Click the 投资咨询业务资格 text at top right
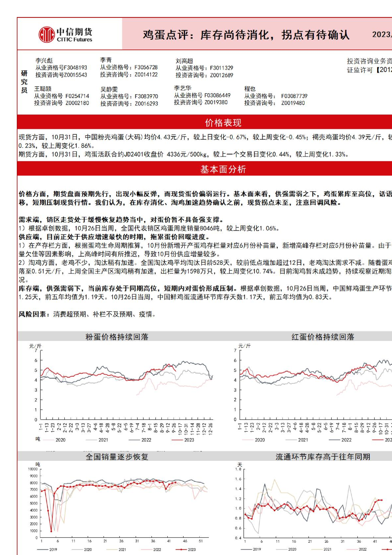392x555 pixels. pos(369,61)
